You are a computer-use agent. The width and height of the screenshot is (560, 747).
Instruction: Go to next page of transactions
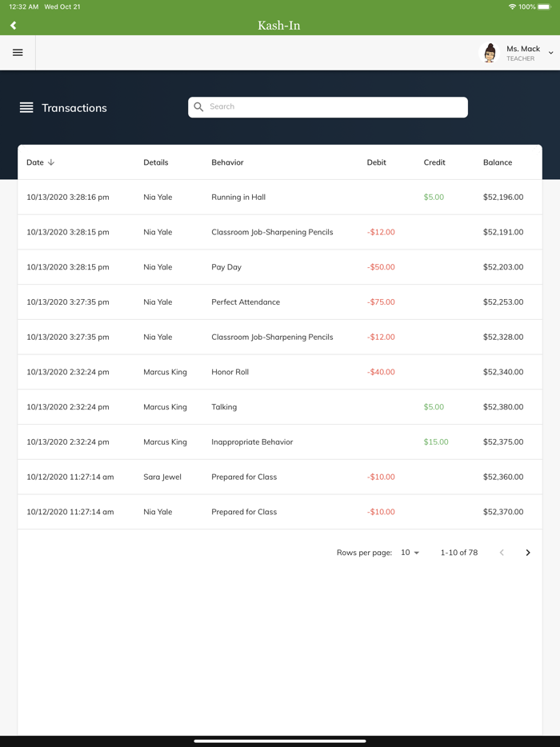click(528, 553)
